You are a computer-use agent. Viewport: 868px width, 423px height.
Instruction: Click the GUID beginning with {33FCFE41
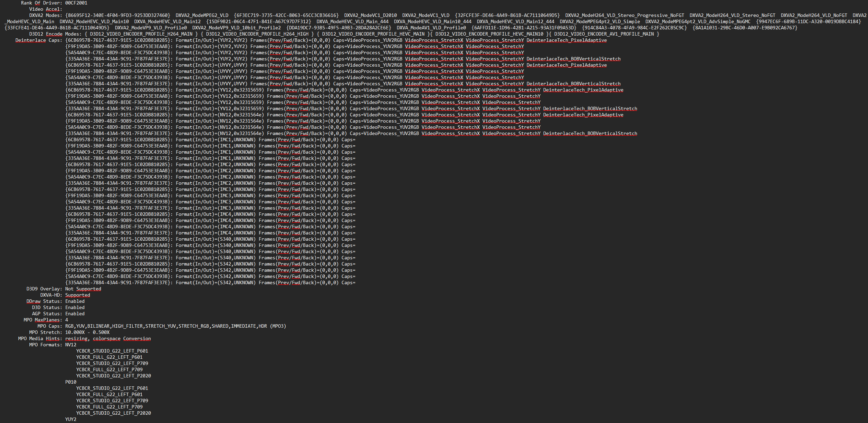click(57, 28)
